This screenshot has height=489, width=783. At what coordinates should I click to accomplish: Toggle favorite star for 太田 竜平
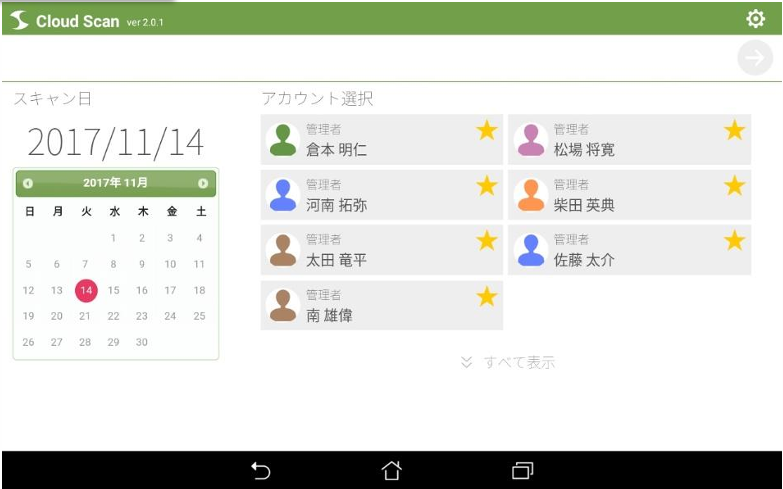point(486,241)
